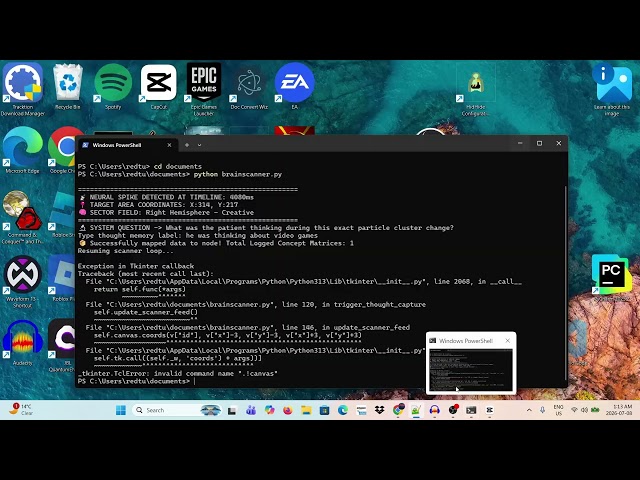Click the 'Traceback (most recent call last):' line
The width and height of the screenshot is (640, 480).
146,274
